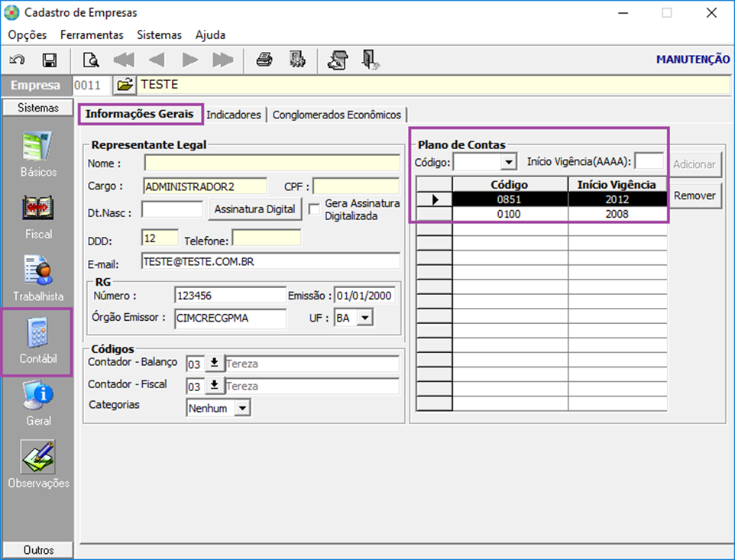Expand Categorias dropdown showing Nenhum
This screenshot has height=560, width=735.
coord(242,408)
